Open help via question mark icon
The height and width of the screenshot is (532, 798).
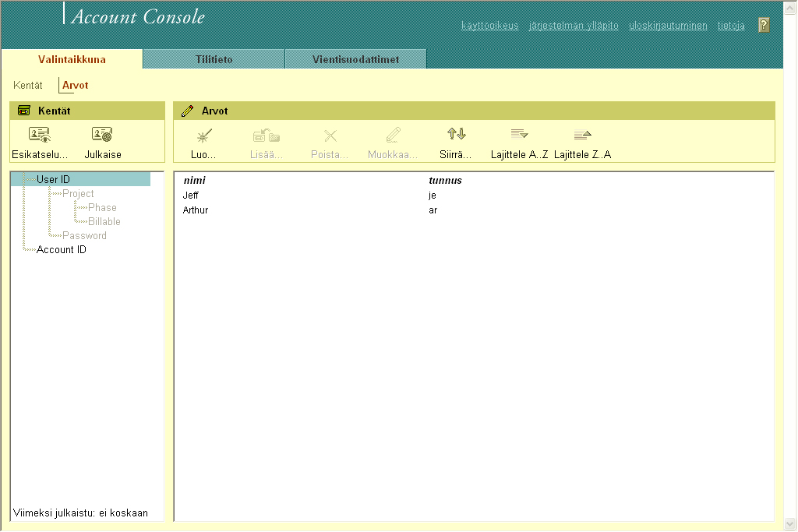point(764,25)
